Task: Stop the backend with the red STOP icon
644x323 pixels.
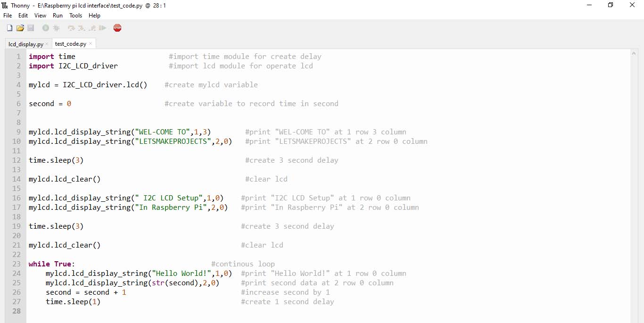Action: pos(117,28)
